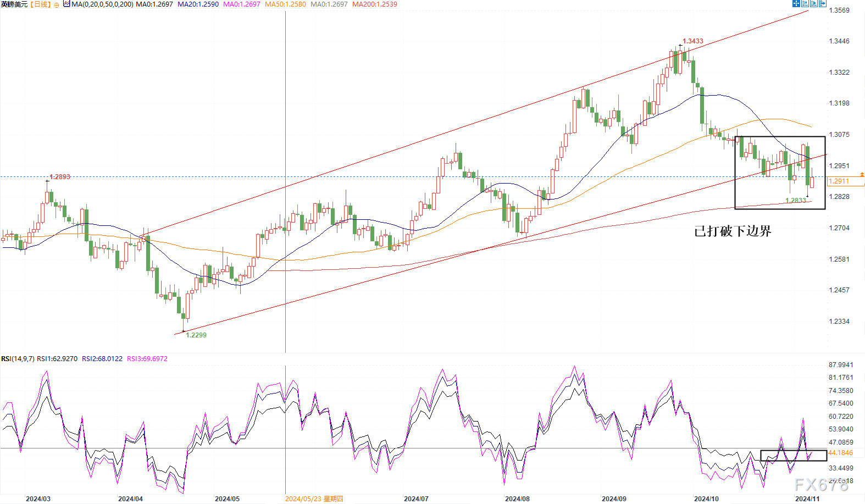Open the MA indicator chart icon
Screen dimensions: 865x504
(66, 4)
